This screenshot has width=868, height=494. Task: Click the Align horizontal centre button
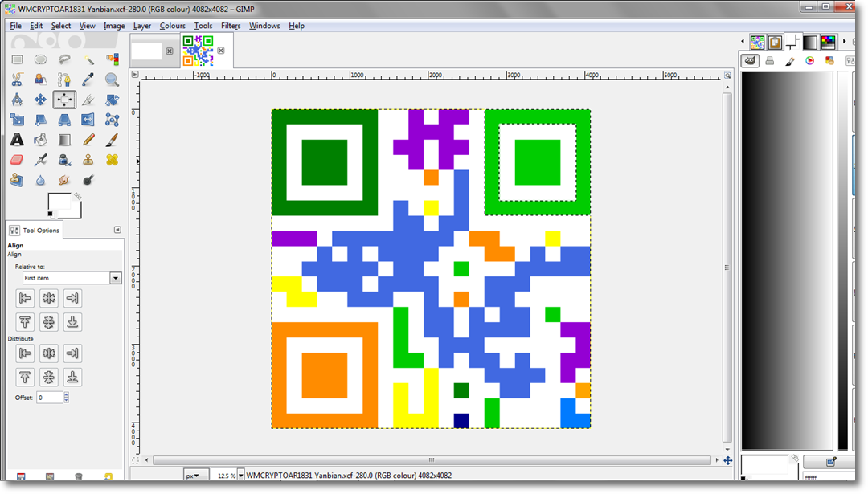49,298
